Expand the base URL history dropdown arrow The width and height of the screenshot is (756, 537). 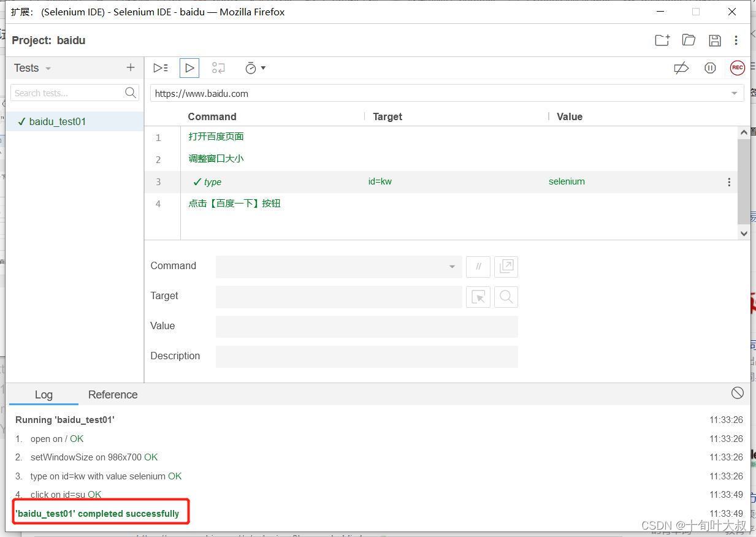click(735, 94)
